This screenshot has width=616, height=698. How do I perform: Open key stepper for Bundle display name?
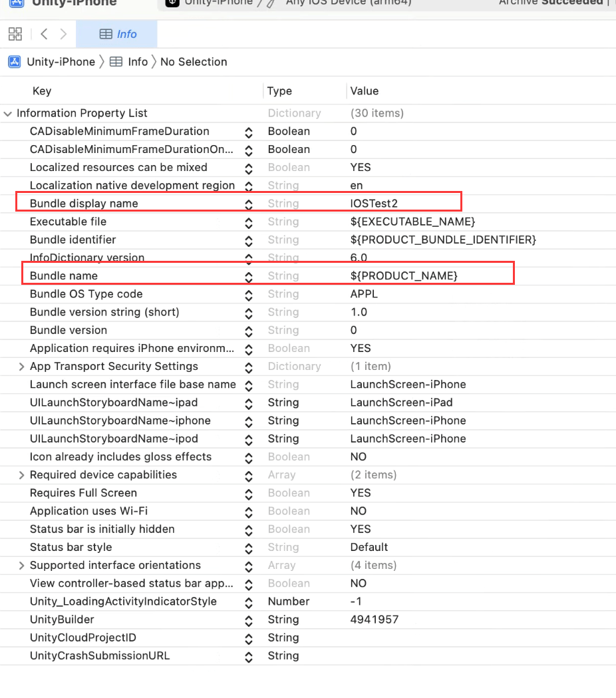249,205
